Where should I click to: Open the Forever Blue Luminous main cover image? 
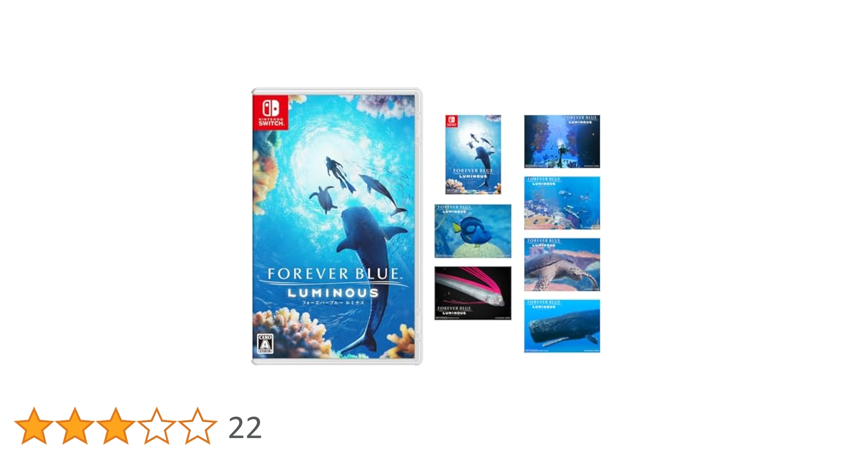click(x=336, y=226)
